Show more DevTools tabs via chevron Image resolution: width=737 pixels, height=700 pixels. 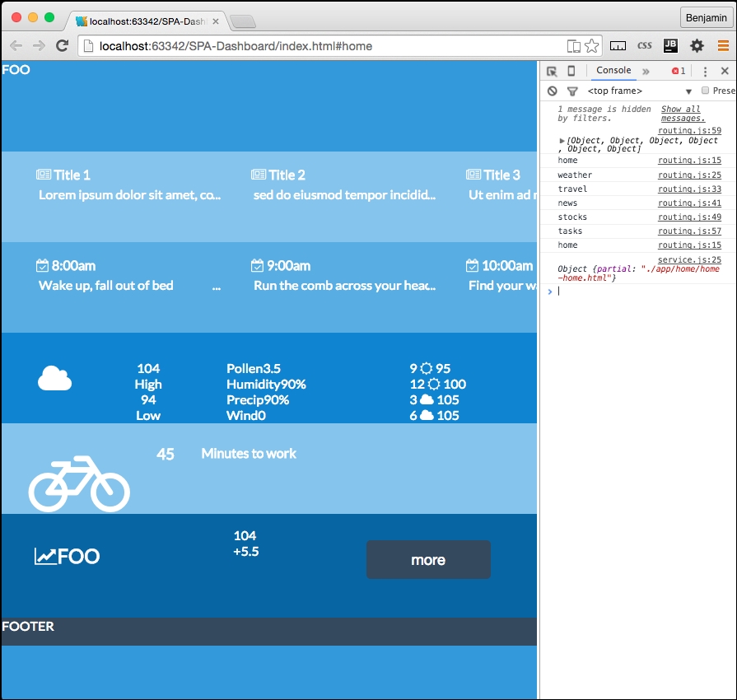click(x=646, y=72)
